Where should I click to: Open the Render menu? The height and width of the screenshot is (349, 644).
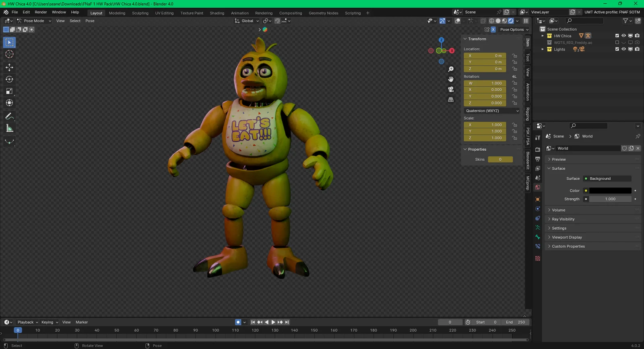coord(41,12)
